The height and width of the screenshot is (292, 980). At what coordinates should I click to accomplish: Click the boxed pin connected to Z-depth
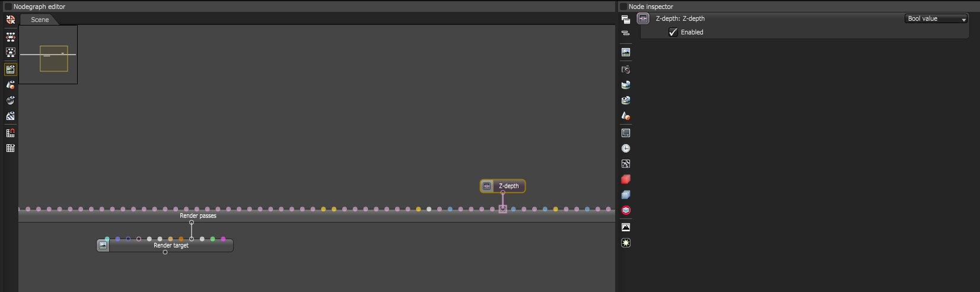click(x=503, y=209)
